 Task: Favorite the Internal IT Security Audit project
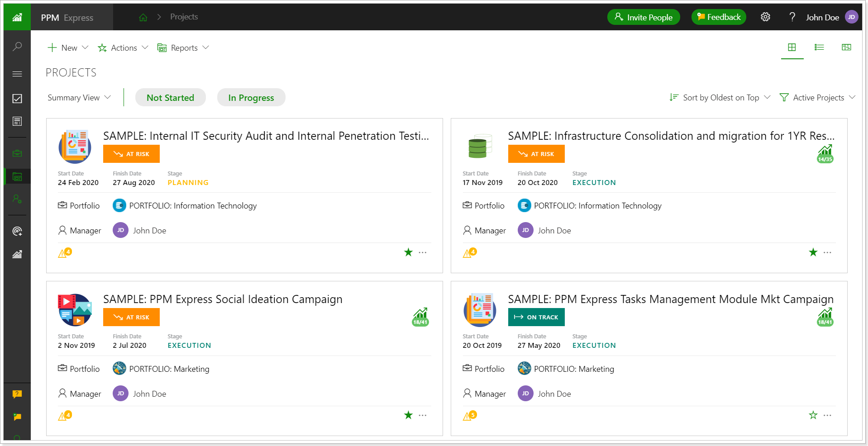(408, 252)
